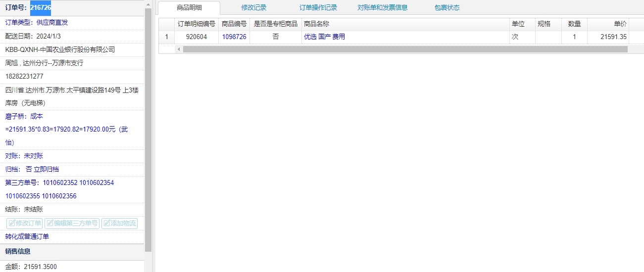Click the 单价 column header
The height and width of the screenshot is (272, 644).
(x=608, y=24)
